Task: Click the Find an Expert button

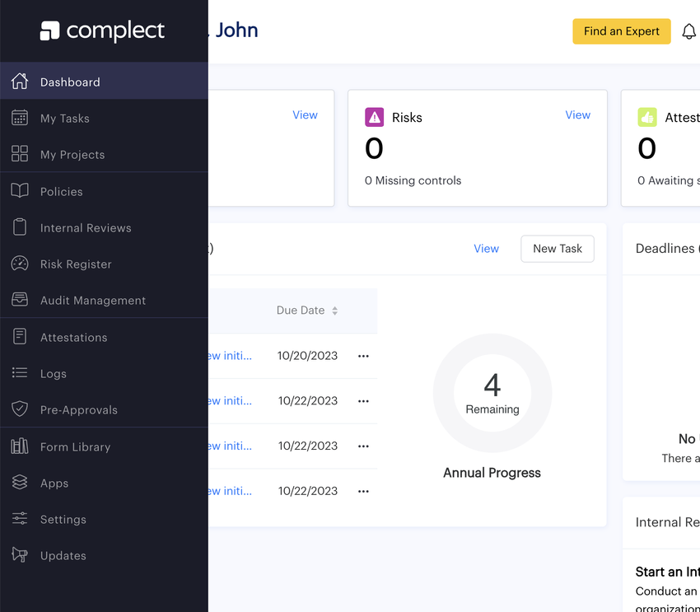Action: (621, 31)
